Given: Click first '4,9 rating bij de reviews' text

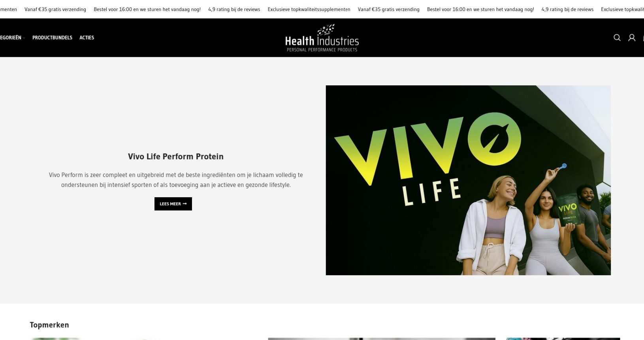Looking at the screenshot, I should (x=234, y=9).
